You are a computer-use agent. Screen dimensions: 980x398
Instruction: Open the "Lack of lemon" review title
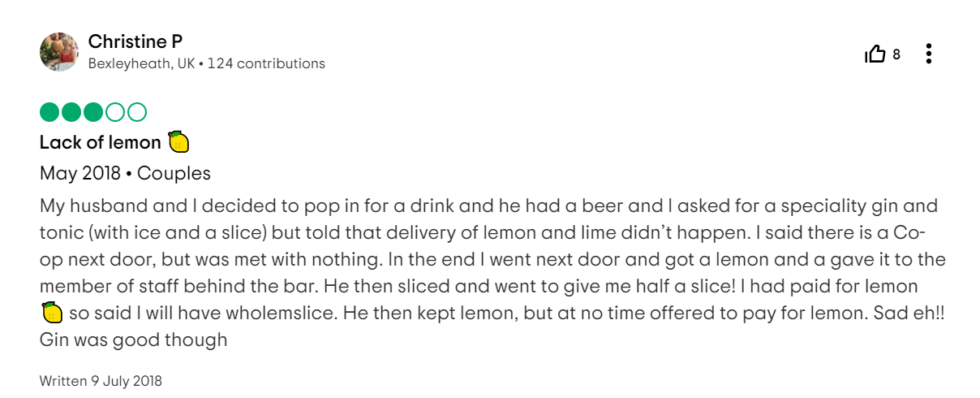point(101,142)
